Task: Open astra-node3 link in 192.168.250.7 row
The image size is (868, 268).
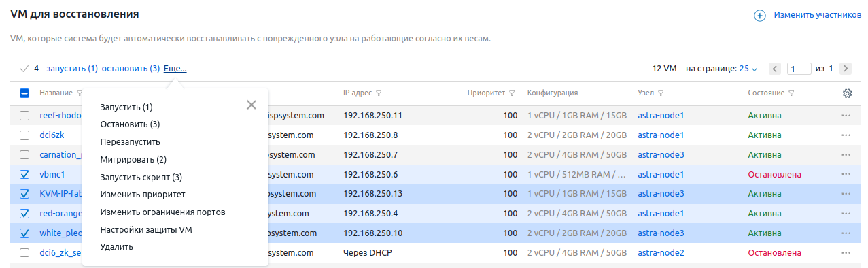Action: 661,155
